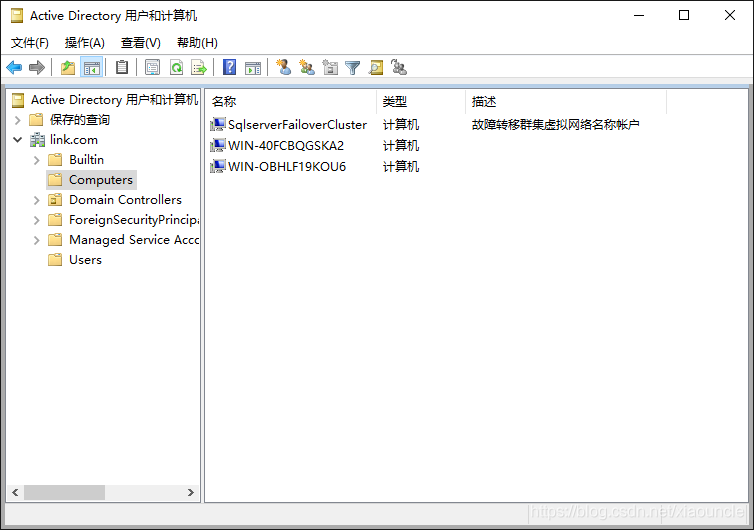
Task: Select the root Active Directory 用户和计算机 node
Action: pyautogui.click(x=114, y=100)
